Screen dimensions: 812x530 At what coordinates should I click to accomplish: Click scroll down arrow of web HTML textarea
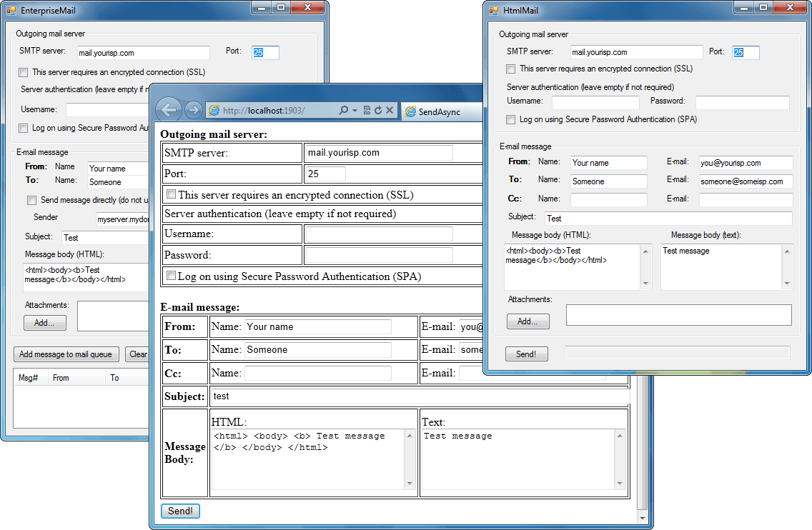coord(410,484)
